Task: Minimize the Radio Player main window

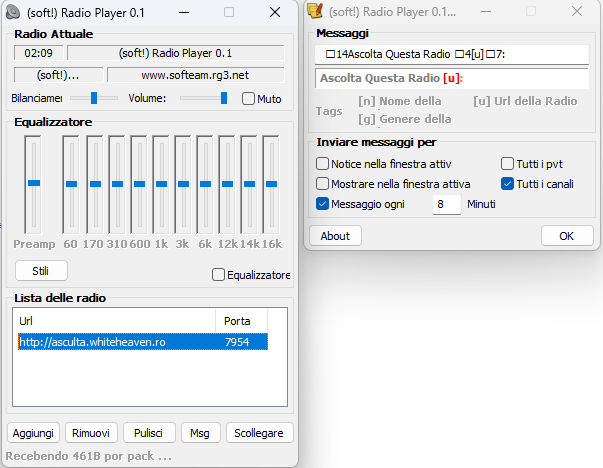Action: click(184, 12)
